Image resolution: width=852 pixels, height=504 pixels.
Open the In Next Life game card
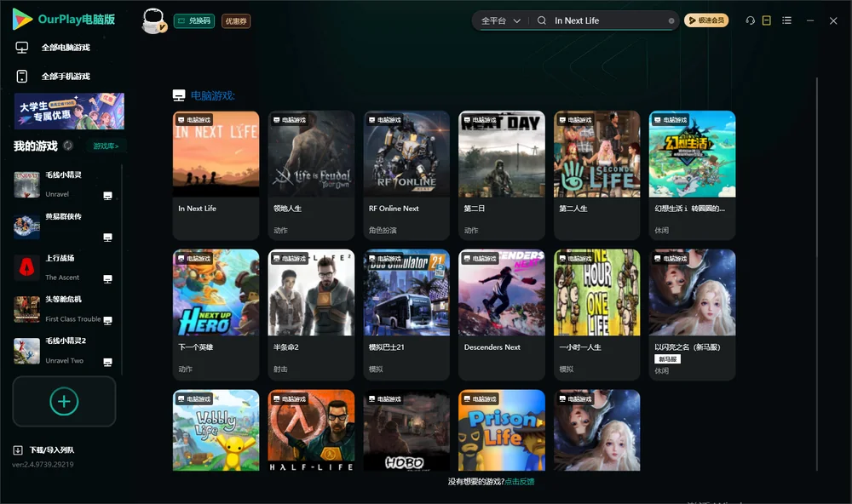click(x=216, y=175)
